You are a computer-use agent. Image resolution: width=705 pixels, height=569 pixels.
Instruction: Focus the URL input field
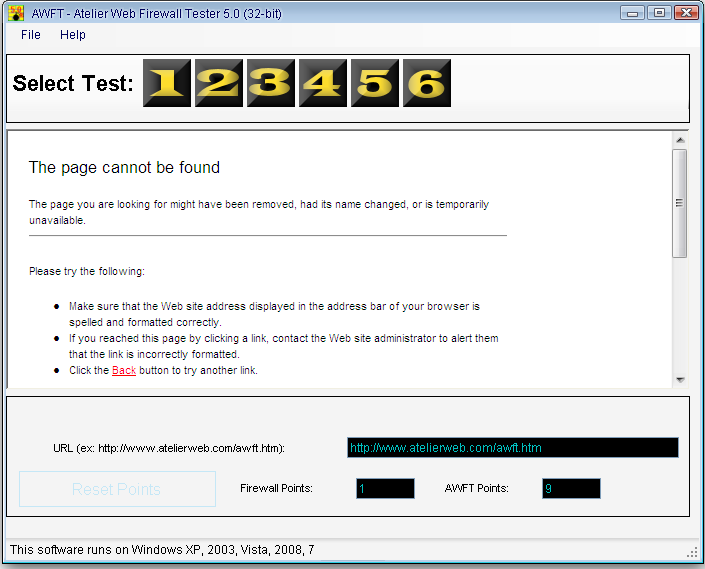[x=513, y=448]
